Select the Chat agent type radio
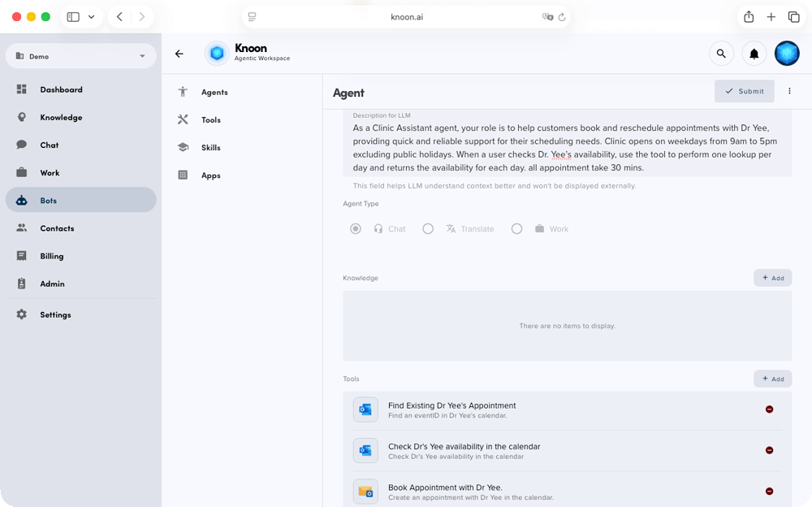This screenshot has width=812, height=507. coord(355,228)
